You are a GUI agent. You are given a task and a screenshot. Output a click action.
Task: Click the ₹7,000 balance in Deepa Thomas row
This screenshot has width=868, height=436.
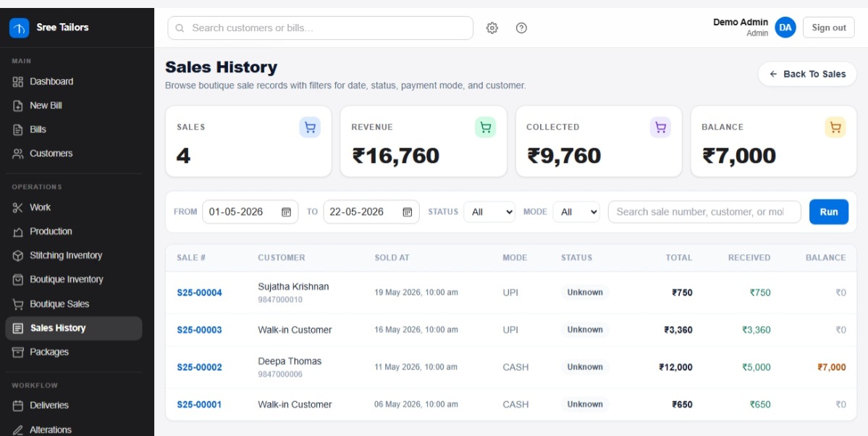(x=832, y=366)
